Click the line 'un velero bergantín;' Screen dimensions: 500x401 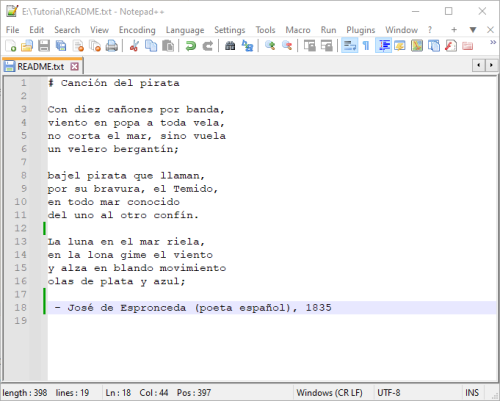pos(113,149)
